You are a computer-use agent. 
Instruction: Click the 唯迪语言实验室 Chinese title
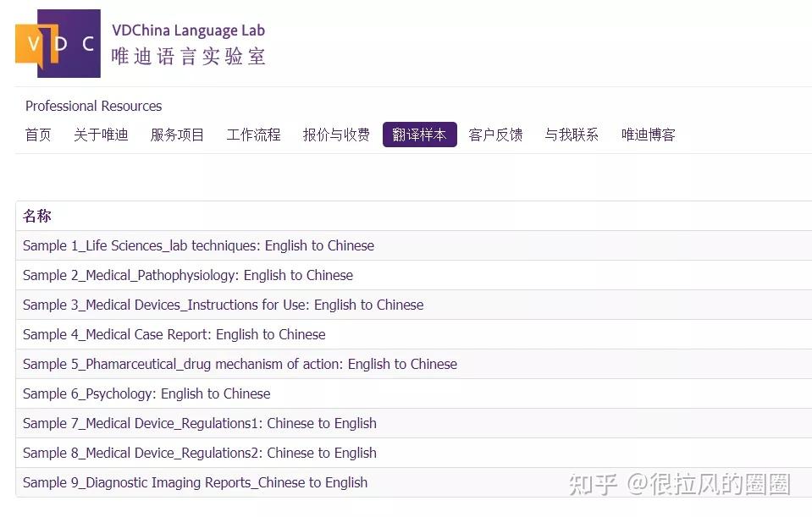pos(189,57)
